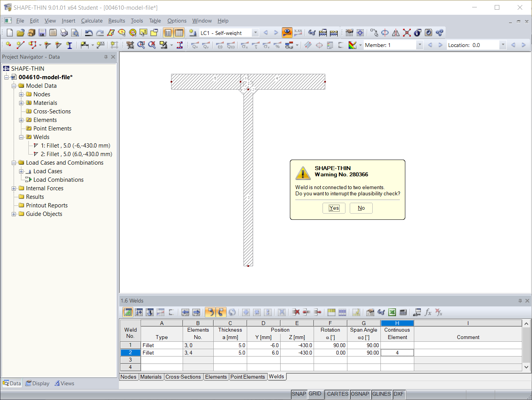The width and height of the screenshot is (532, 400).
Task: Open the Location: 0.0 dropdown
Action: [x=503, y=45]
